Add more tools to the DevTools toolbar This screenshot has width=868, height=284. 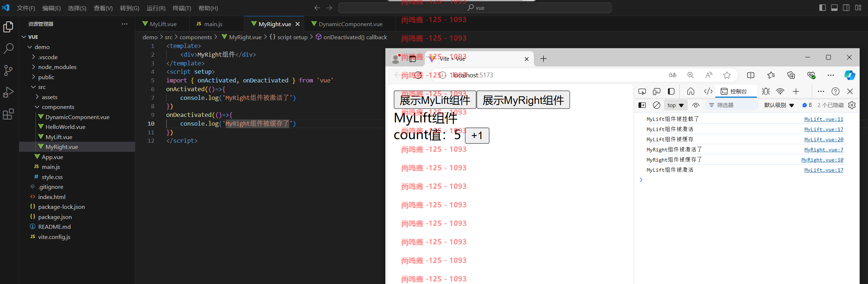(796, 91)
